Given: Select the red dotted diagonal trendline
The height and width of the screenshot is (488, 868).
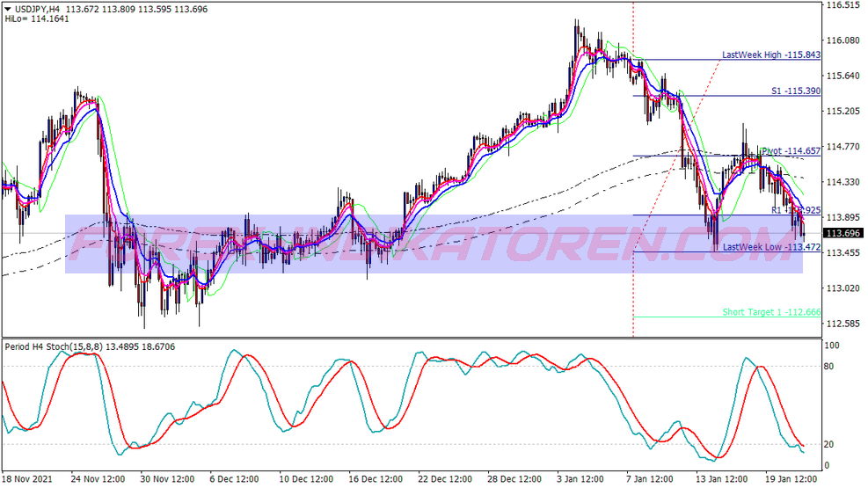Looking at the screenshot, I should pos(676,157).
